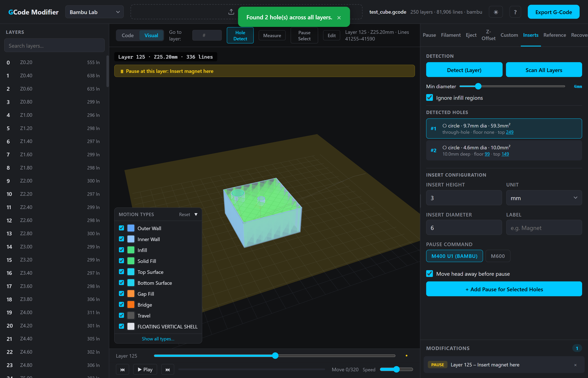Open the Eject tab
The height and width of the screenshot is (378, 588).
pyautogui.click(x=471, y=35)
